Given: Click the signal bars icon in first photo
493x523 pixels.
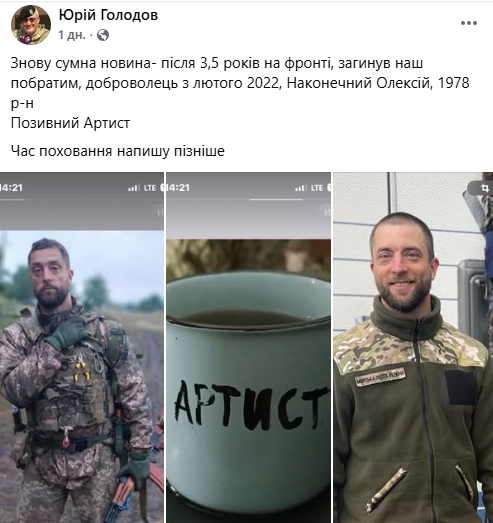Looking at the screenshot, I should (134, 188).
